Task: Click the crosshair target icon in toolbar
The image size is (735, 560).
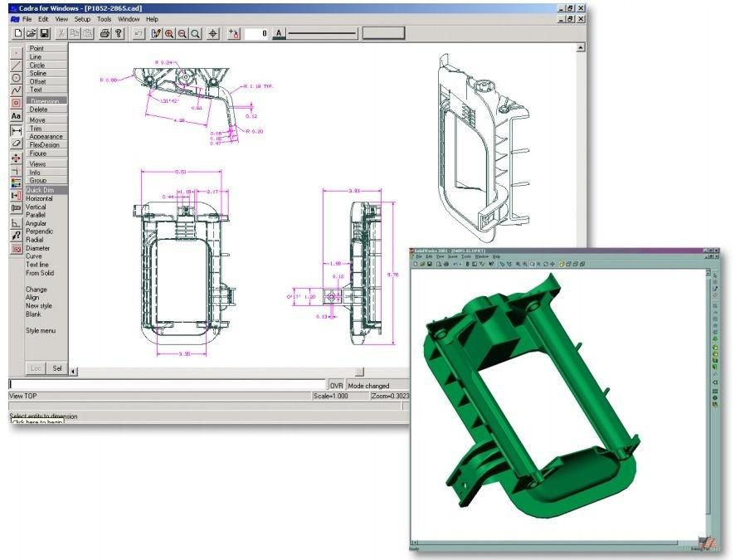Action: tap(213, 33)
